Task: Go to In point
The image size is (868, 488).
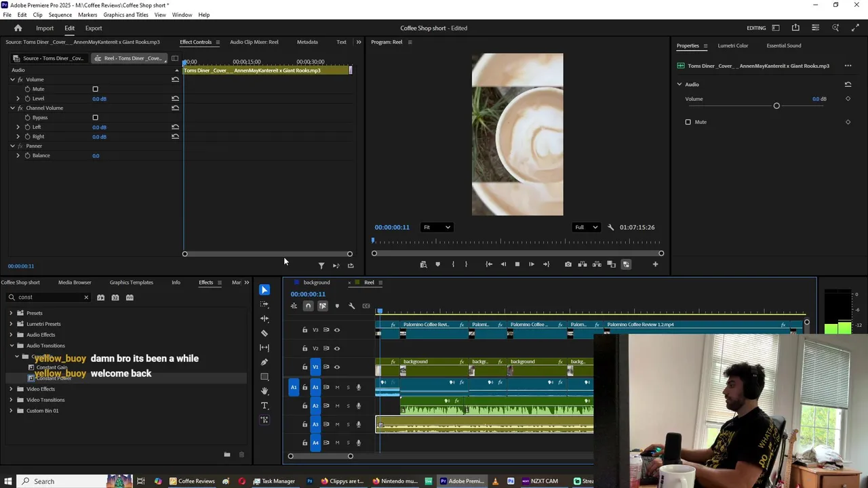Action: coord(489,264)
